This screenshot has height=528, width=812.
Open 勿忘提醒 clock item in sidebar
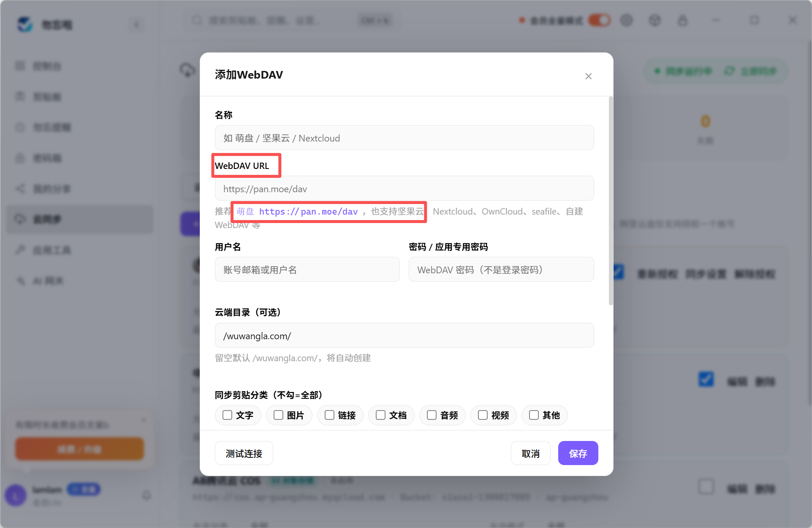[80, 127]
